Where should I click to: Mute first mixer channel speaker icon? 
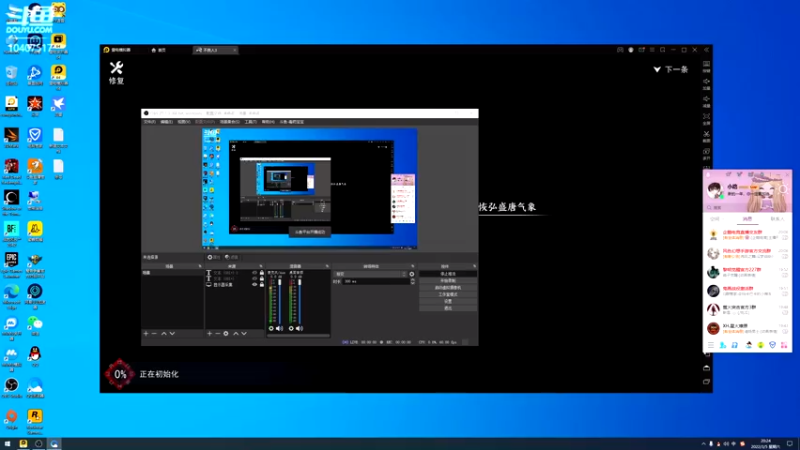point(279,329)
